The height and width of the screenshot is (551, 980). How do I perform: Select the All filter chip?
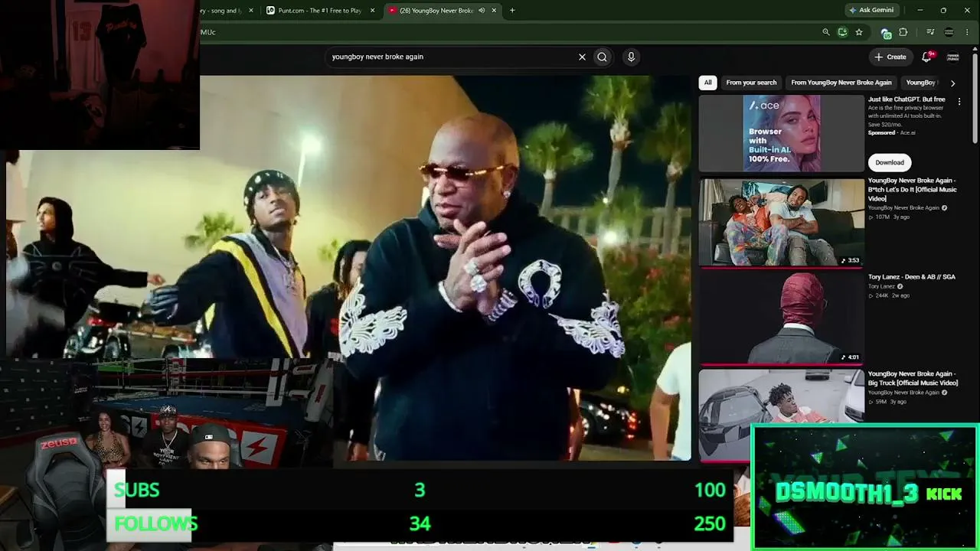(708, 83)
